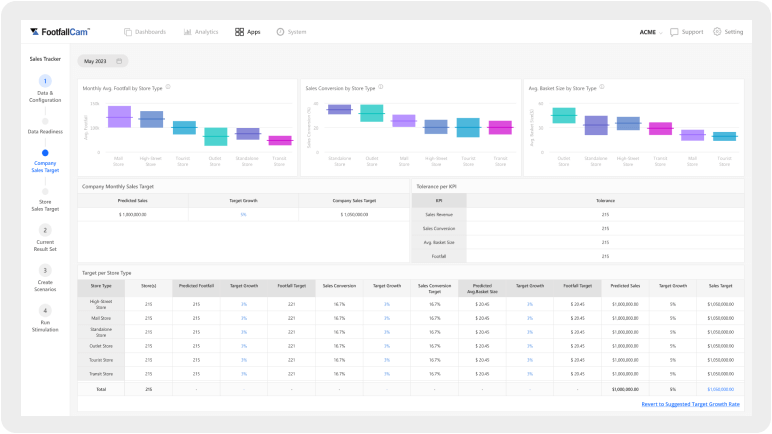Click the Sales Tracker sidebar title

point(45,59)
